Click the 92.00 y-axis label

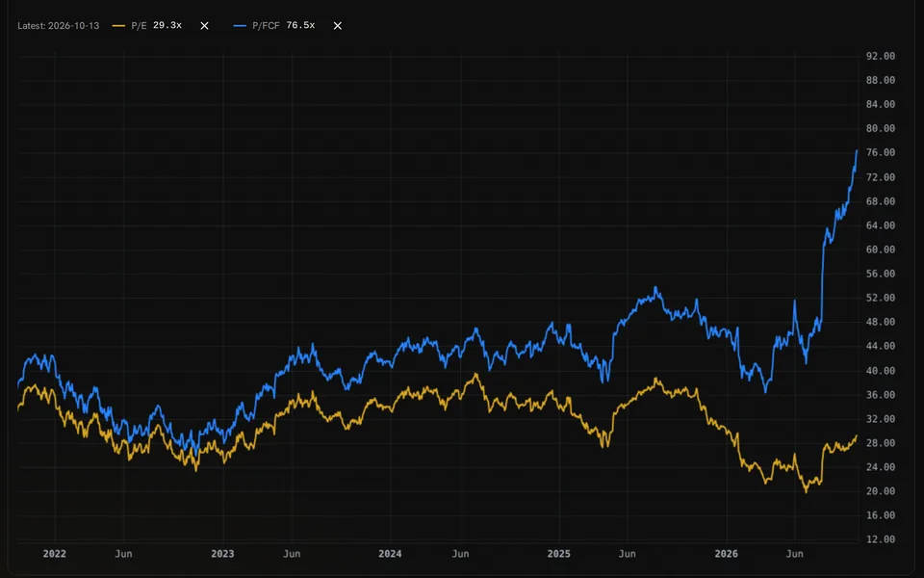coord(881,56)
